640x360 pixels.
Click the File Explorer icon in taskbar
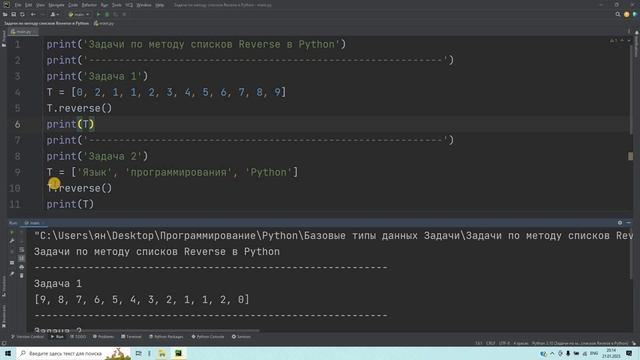162,353
